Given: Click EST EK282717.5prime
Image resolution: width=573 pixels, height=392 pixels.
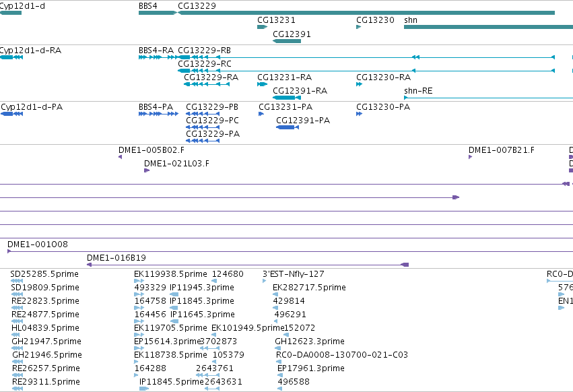Looking at the screenshot, I should 275,294.
